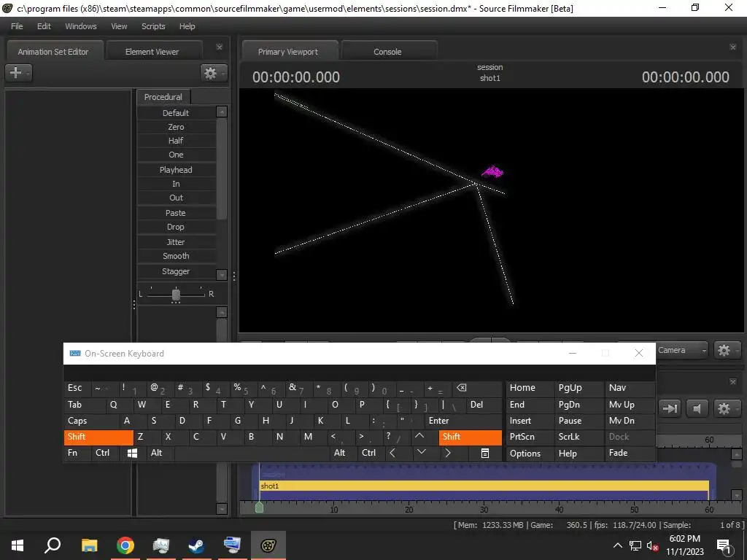Click the down arrow key on On-Screen Keyboard
The height and width of the screenshot is (560, 747).
pyautogui.click(x=422, y=452)
